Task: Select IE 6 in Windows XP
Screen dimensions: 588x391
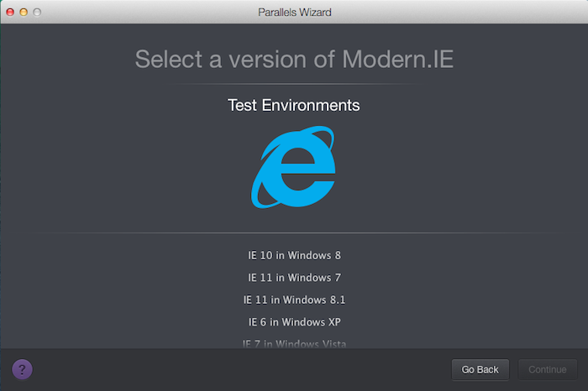Action: pos(294,322)
